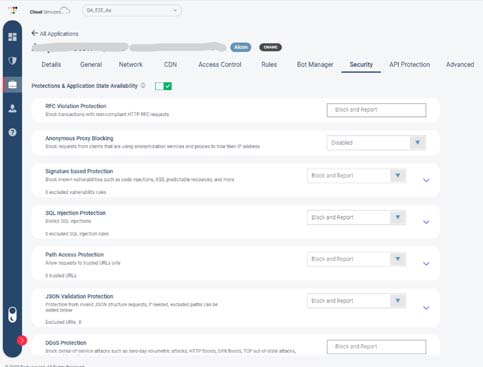
Task: Click the Signature based Protection title
Action: [x=79, y=171]
